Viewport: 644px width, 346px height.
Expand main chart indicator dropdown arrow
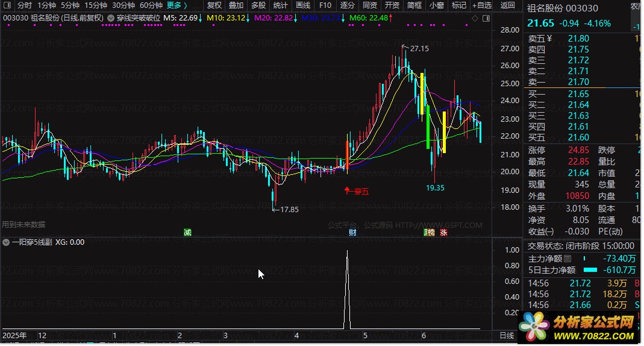[x=110, y=18]
